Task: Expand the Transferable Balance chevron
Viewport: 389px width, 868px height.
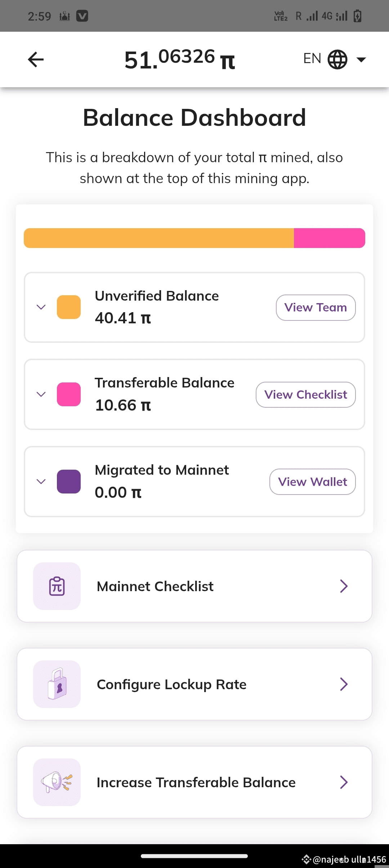Action: (x=41, y=394)
